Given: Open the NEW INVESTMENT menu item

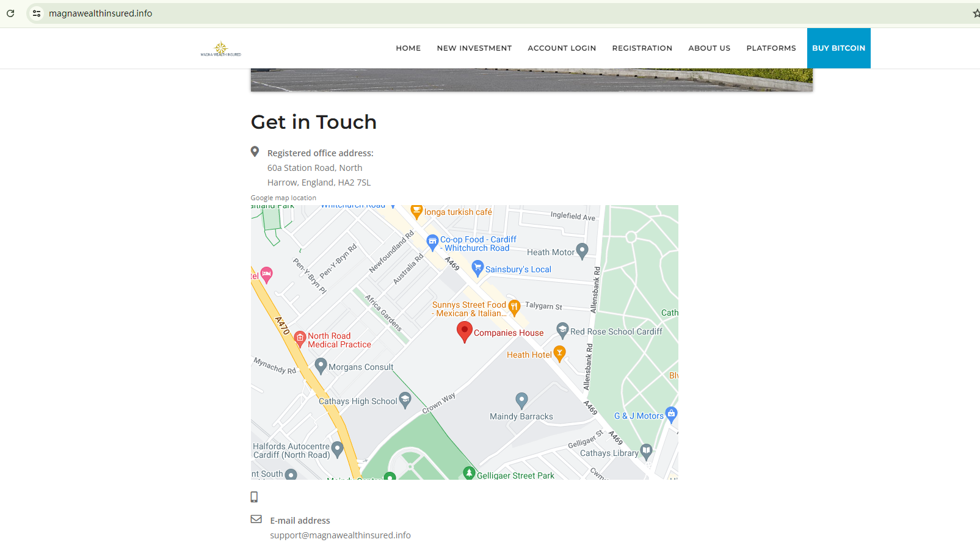Looking at the screenshot, I should (474, 48).
